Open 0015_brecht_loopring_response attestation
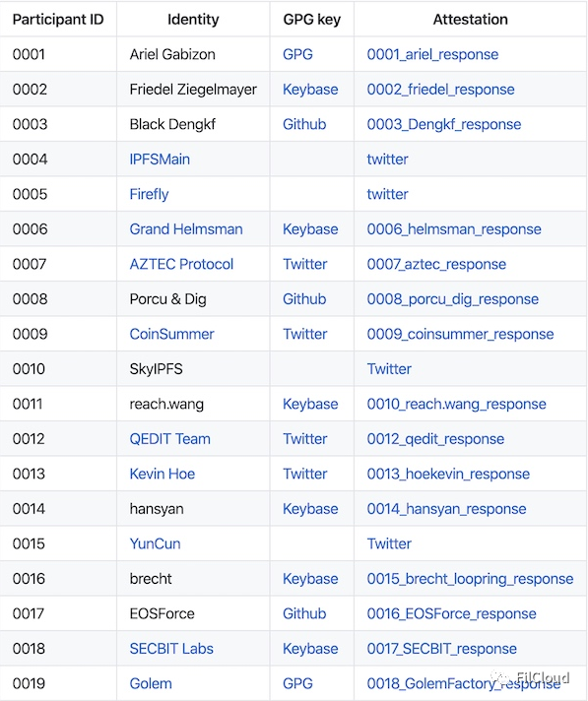588x701 pixels. (x=470, y=579)
